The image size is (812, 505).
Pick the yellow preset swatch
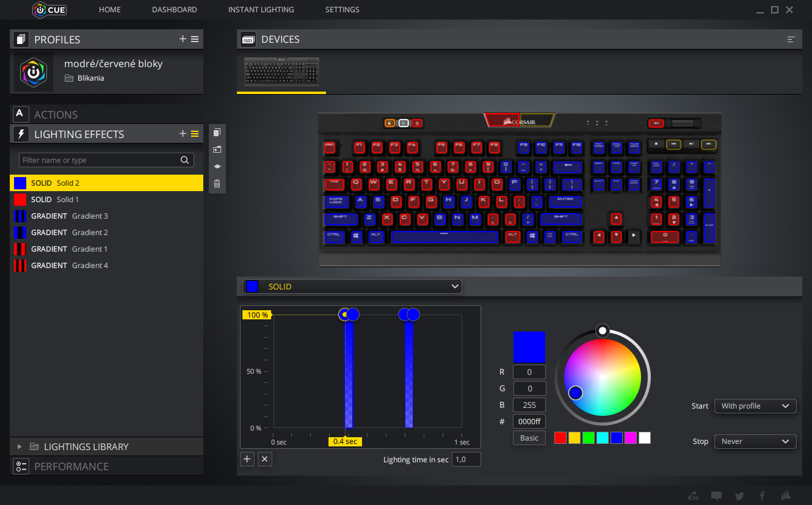(575, 438)
